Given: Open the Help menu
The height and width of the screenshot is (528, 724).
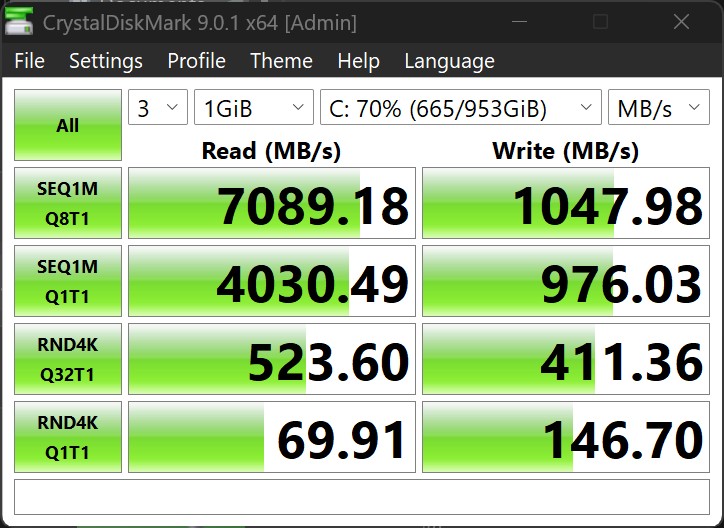Looking at the screenshot, I should (x=358, y=61).
